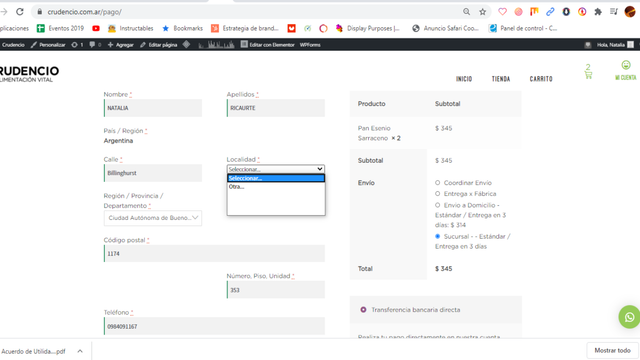640x360 pixels.
Task: Reload the page with the refresh icon
Action: (x=20, y=12)
